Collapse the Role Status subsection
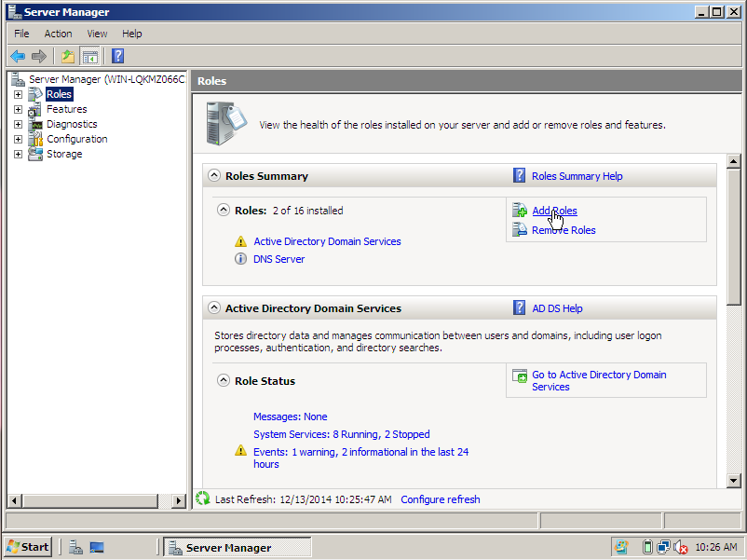This screenshot has width=747, height=560. (x=223, y=380)
